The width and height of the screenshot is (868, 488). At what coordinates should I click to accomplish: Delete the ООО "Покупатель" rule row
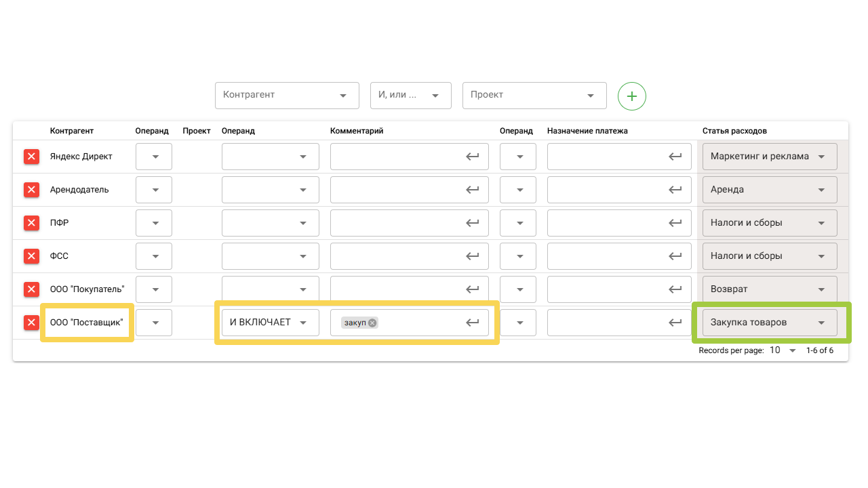(31, 289)
